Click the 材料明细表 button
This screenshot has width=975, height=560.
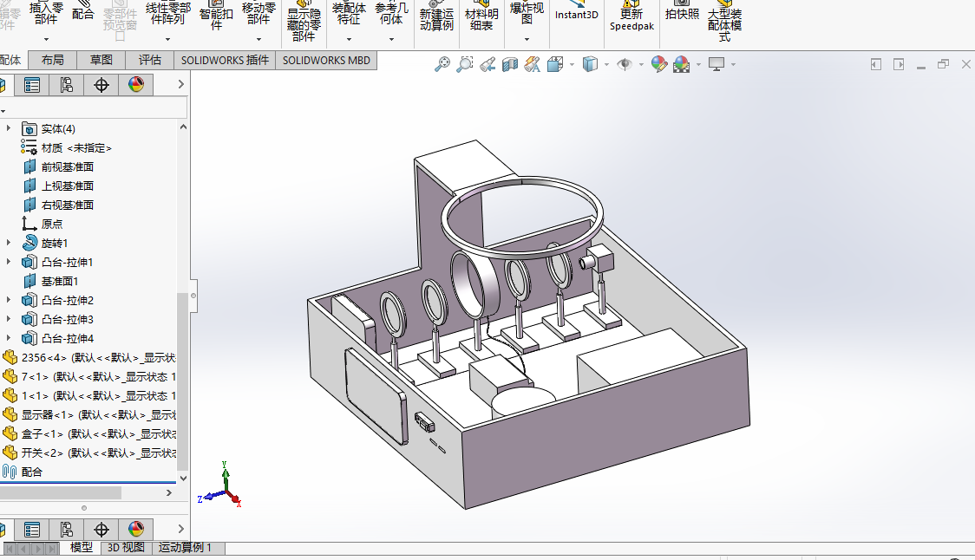click(481, 20)
